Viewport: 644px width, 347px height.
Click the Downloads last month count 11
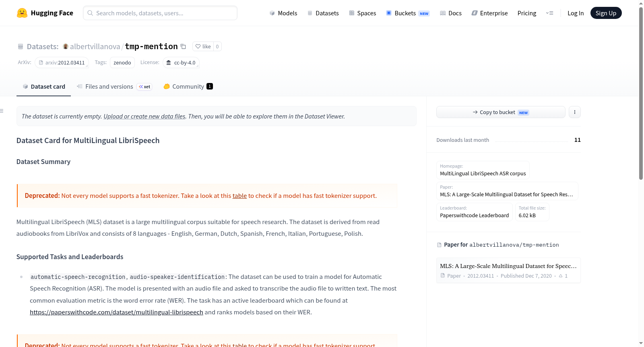click(578, 140)
